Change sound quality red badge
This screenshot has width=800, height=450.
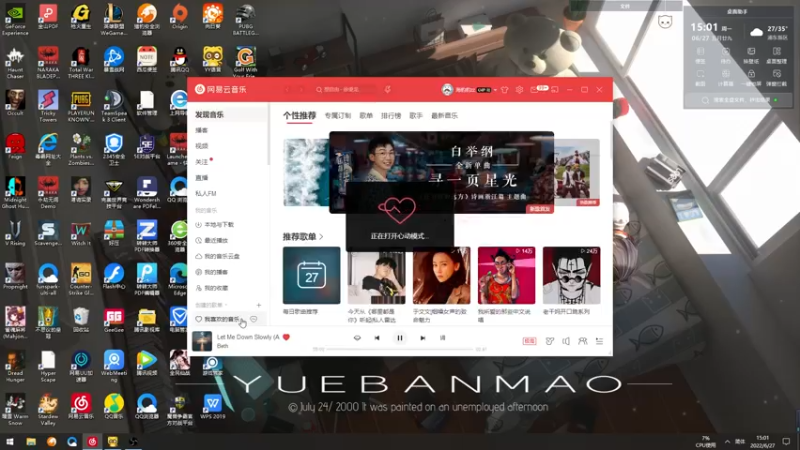[529, 341]
